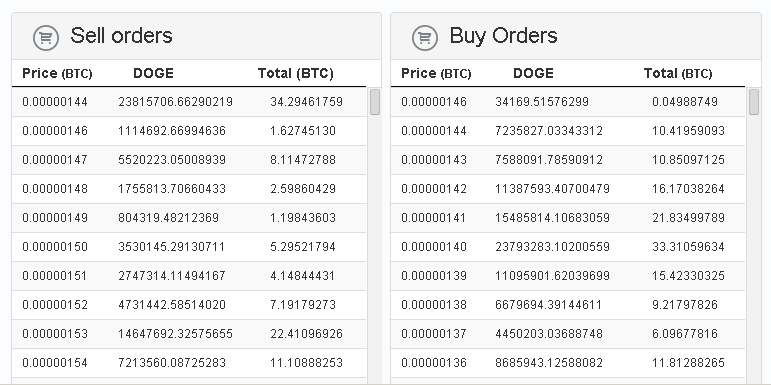Click sell order amount 804319.48212369
The height and width of the screenshot is (385, 771).
pos(168,218)
